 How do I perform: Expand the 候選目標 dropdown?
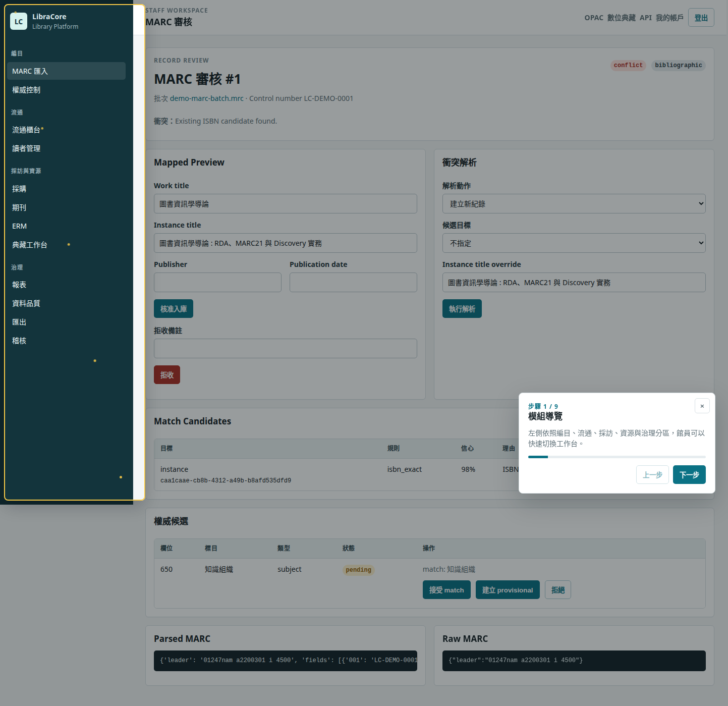[574, 243]
